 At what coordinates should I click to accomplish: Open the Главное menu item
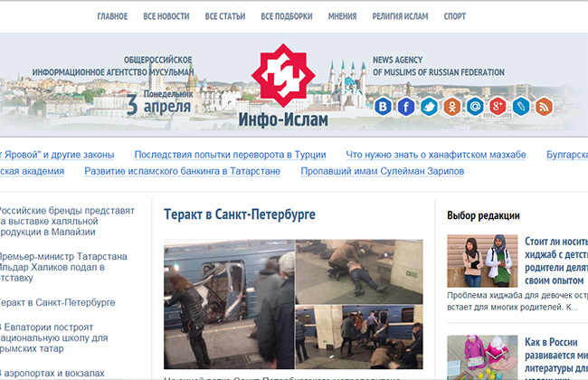pyautogui.click(x=112, y=16)
